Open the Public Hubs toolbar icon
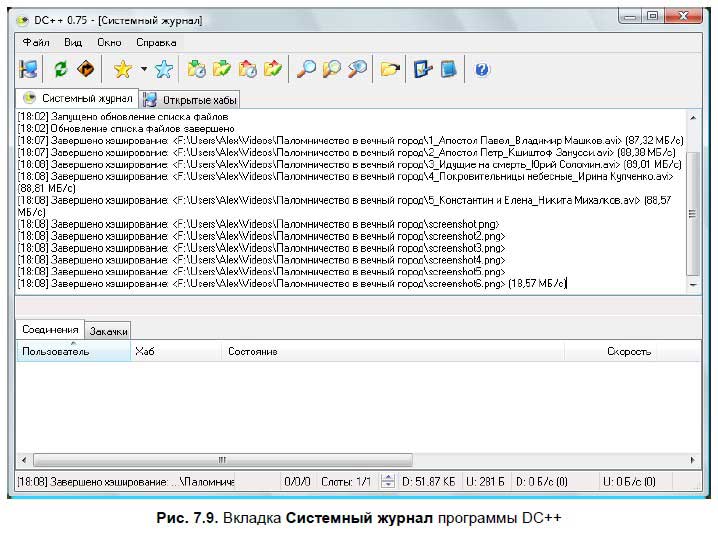Viewport: 718px width, 533px height. point(28,70)
